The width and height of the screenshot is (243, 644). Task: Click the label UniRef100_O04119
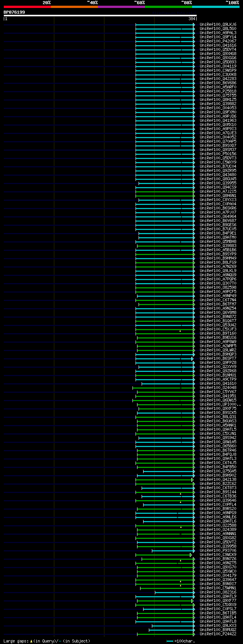click(x=218, y=66)
